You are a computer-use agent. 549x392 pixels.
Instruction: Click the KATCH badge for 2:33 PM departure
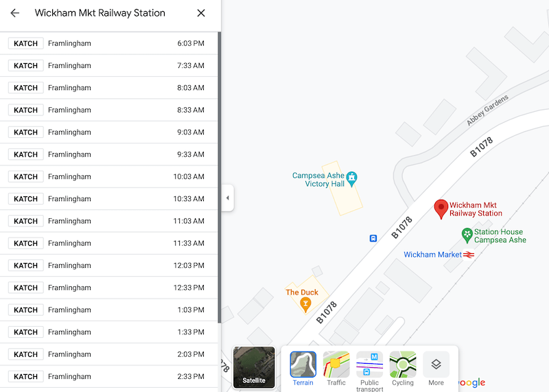(26, 376)
